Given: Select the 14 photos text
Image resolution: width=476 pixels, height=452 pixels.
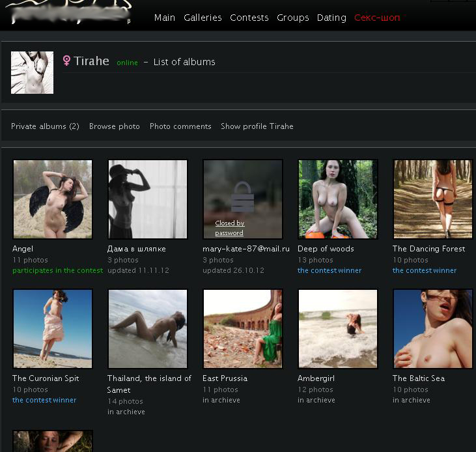Looking at the screenshot, I should tap(125, 401).
